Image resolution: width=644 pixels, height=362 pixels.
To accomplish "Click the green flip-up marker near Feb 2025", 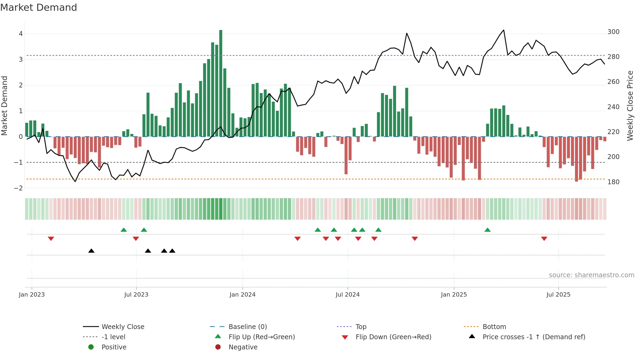I will 488,230.
